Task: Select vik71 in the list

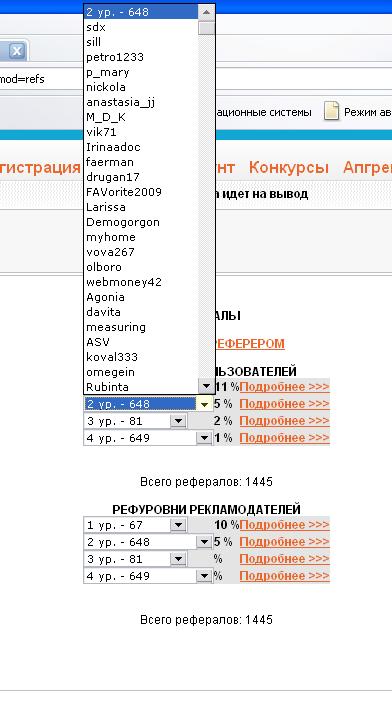Action: pos(141,132)
